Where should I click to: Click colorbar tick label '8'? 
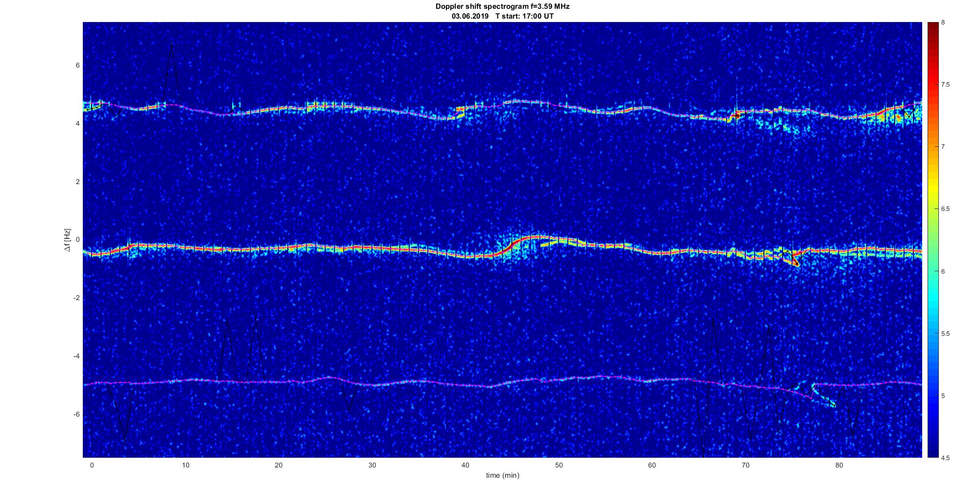(x=943, y=23)
